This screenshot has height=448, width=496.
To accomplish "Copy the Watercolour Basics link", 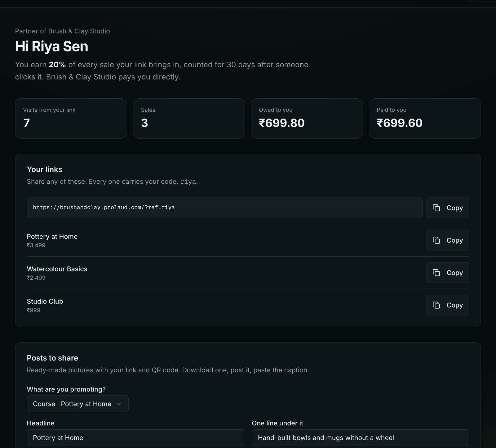I will pos(448,273).
